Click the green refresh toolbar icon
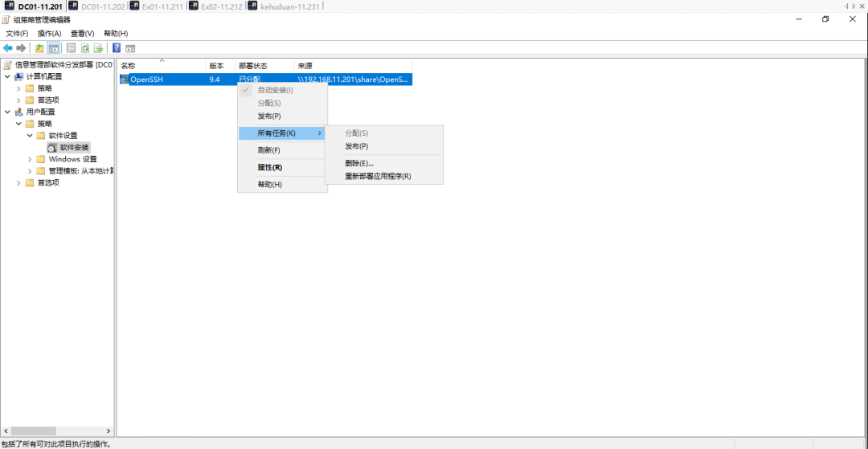Viewport: 868px width, 449px height. click(85, 48)
